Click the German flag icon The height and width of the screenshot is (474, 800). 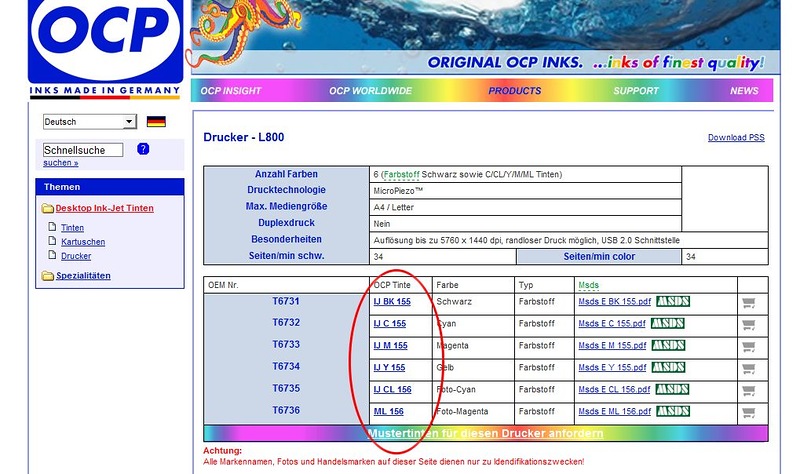(x=156, y=121)
